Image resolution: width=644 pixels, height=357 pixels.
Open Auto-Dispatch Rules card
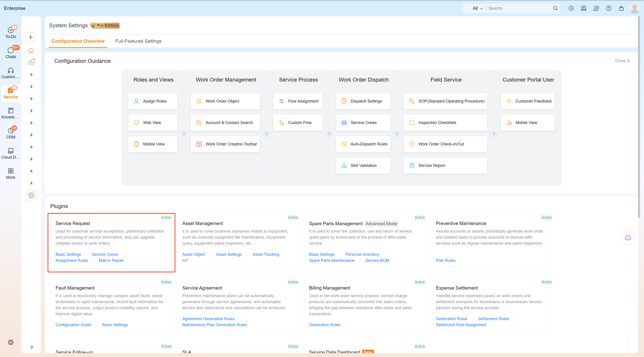point(363,144)
